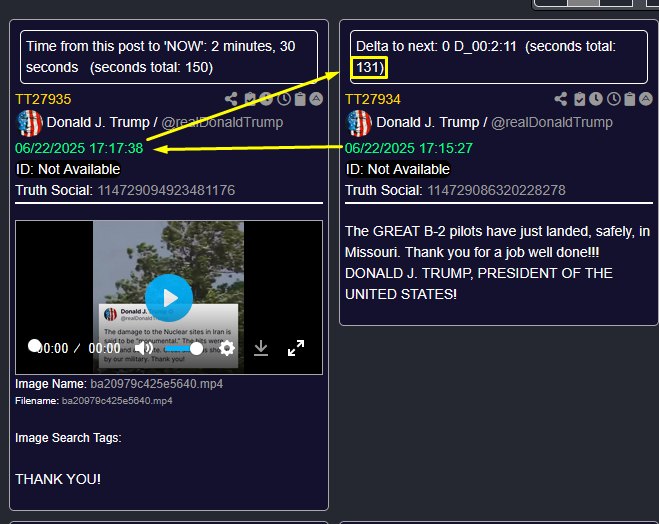Click Truth Social ID 114729086320228278
This screenshot has height=524, width=659.
tap(496, 190)
